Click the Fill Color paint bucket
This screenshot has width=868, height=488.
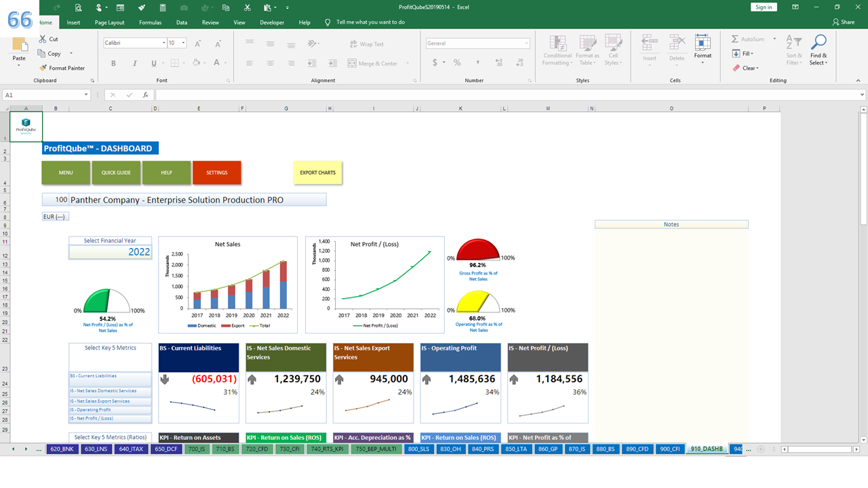[195, 63]
